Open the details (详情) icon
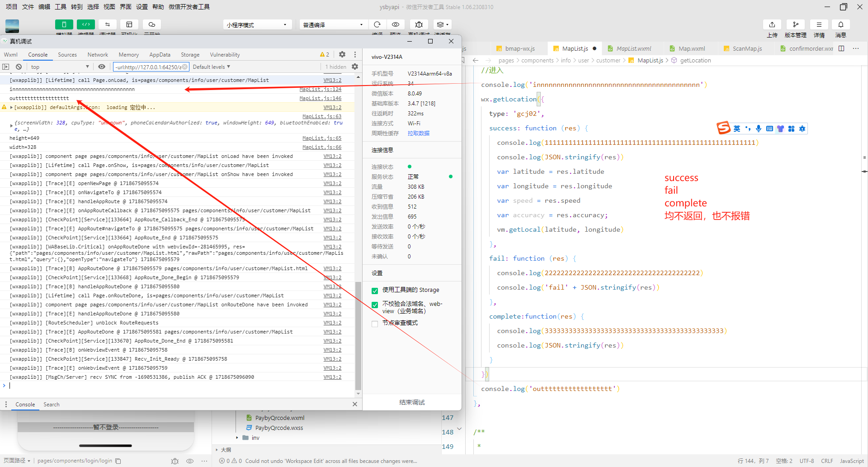 [819, 24]
